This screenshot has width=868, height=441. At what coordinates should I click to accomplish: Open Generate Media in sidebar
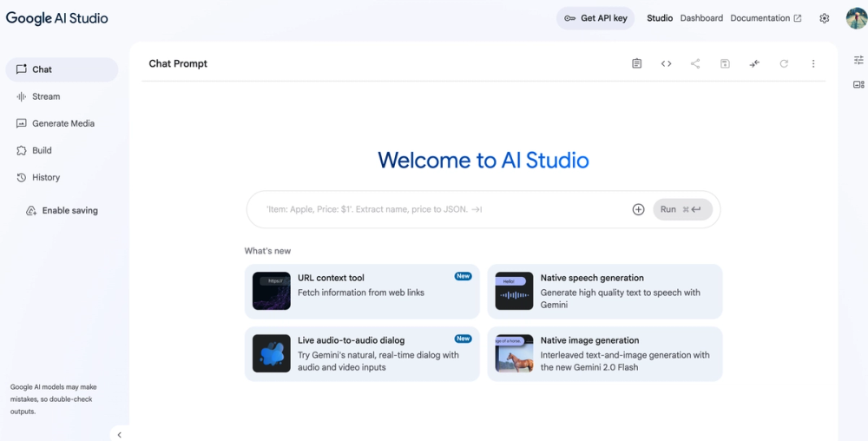coord(62,123)
